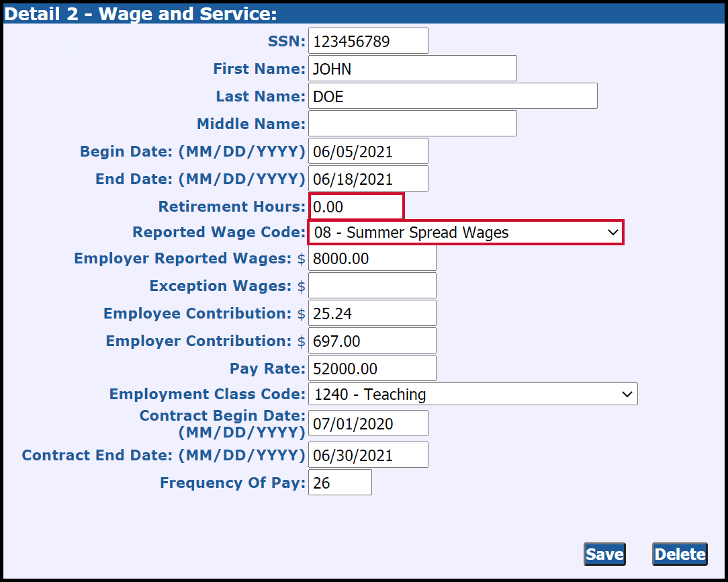The height and width of the screenshot is (582, 728).
Task: Click the Last Name field showing DOE
Action: coord(452,95)
